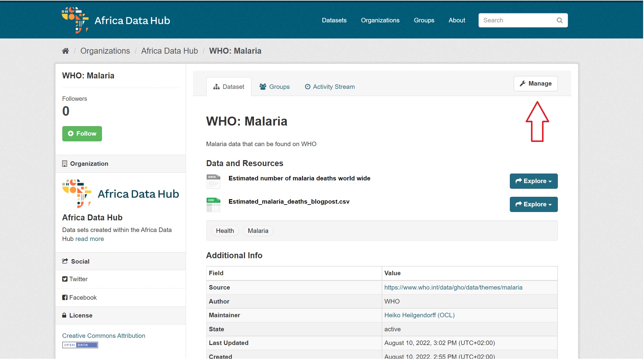Expand Explore dropdown for blogpost CSV
Screen dimensions: 644x359
coord(533,204)
